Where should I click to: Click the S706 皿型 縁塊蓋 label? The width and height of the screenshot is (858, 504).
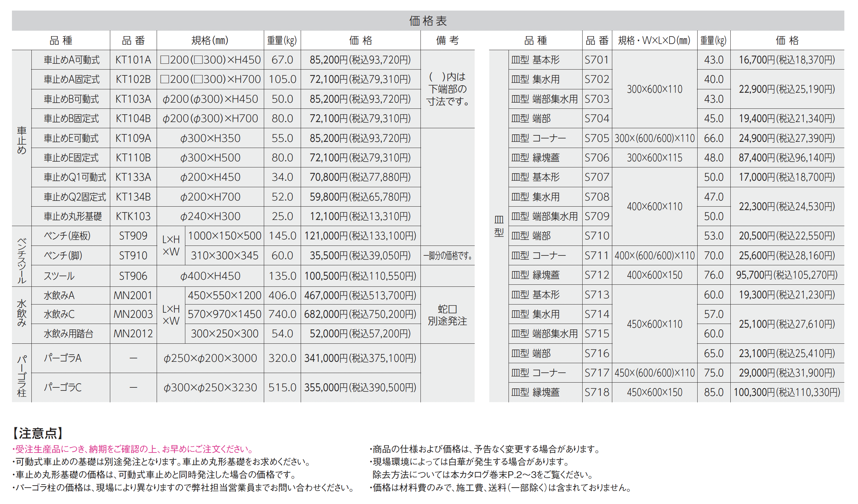535,158
